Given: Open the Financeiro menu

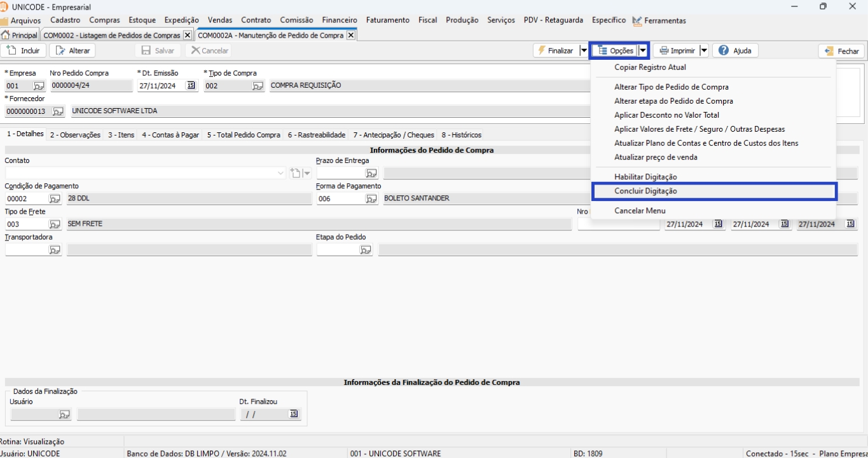Looking at the screenshot, I should click(340, 20).
